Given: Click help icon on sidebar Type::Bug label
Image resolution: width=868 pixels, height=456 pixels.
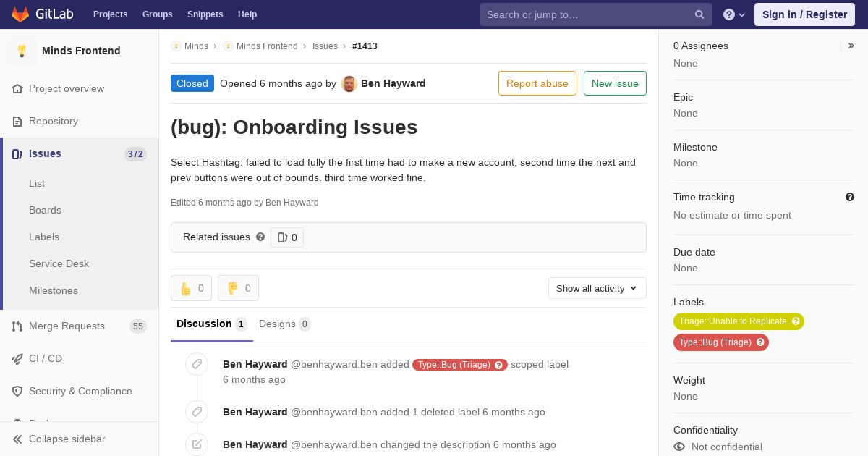Looking at the screenshot, I should click(x=760, y=342).
